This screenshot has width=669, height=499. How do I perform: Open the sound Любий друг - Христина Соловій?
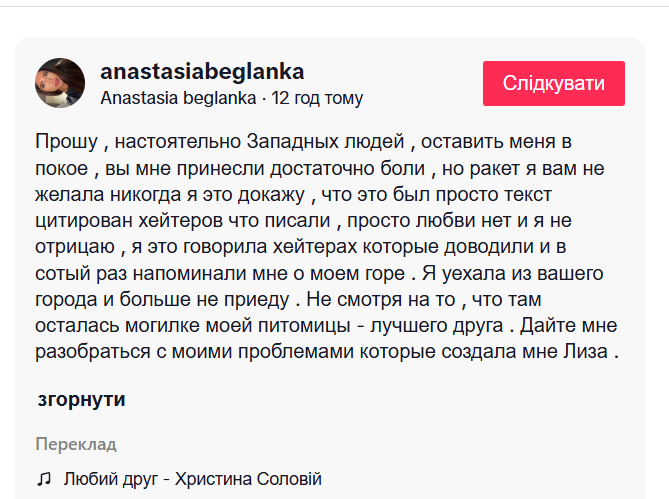tap(192, 479)
